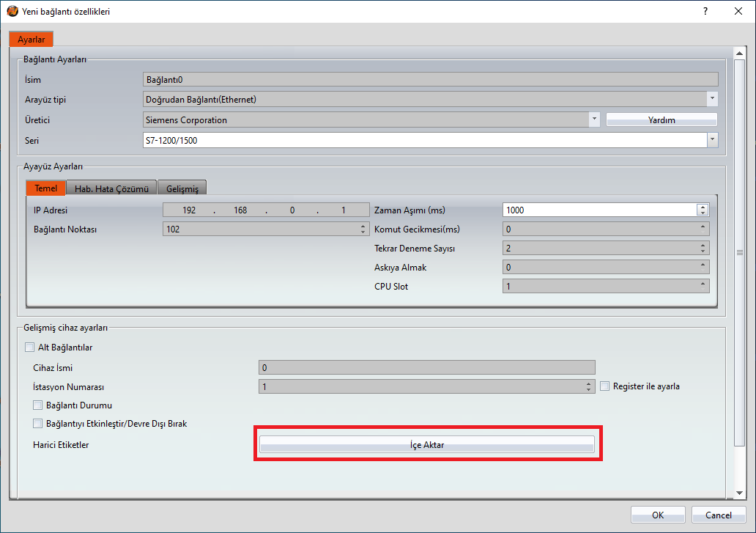This screenshot has width=756, height=533.
Task: Check the Register ile ayarla option
Action: (604, 386)
